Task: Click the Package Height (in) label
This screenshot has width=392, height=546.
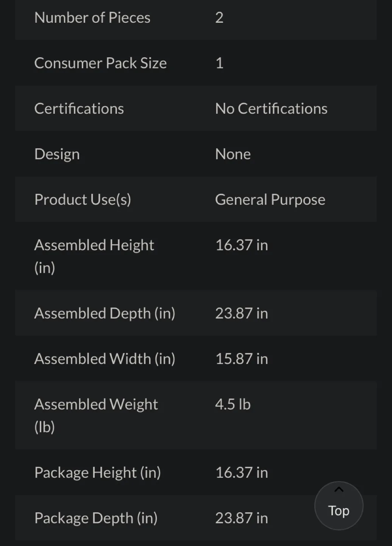Action: pos(97,473)
